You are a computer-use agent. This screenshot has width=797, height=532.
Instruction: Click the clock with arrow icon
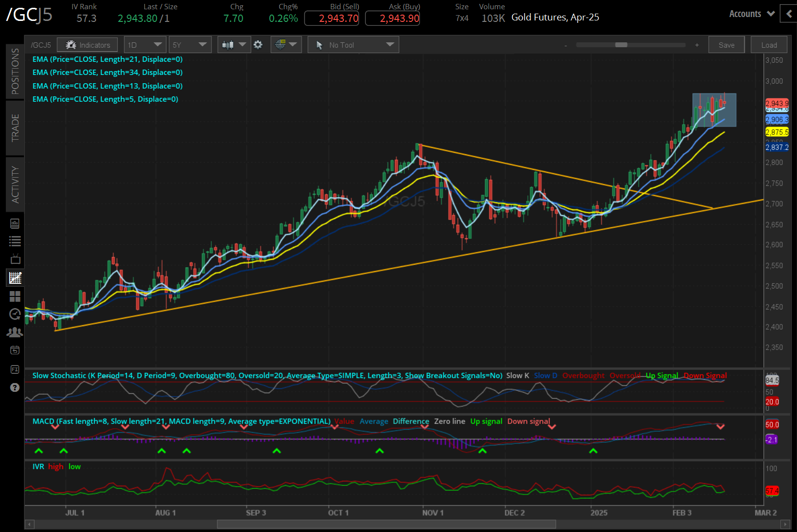pos(15,314)
